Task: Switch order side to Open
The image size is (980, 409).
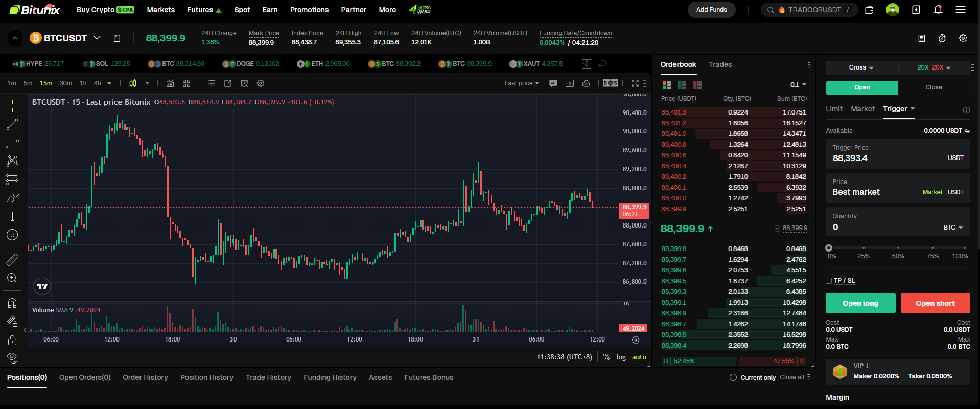Action: pyautogui.click(x=862, y=87)
